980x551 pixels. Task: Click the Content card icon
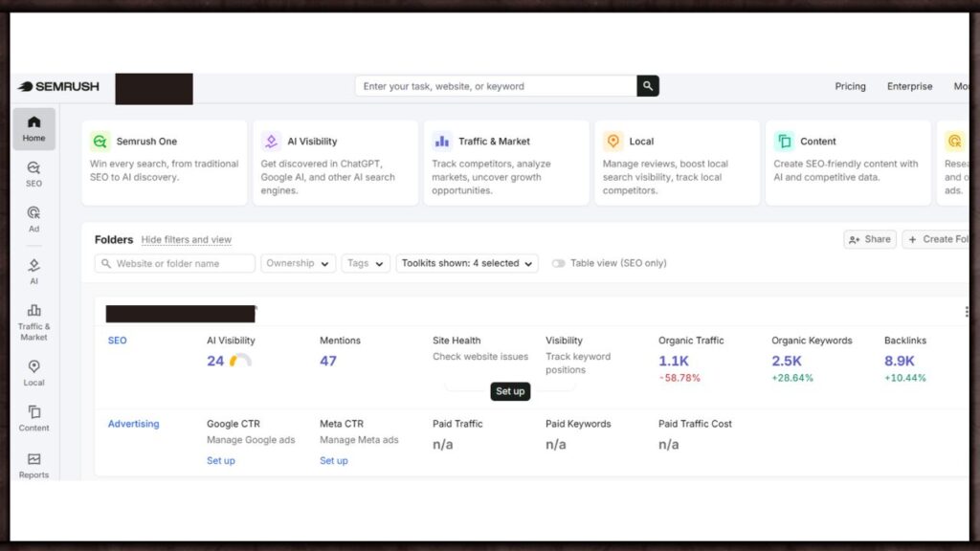784,142
